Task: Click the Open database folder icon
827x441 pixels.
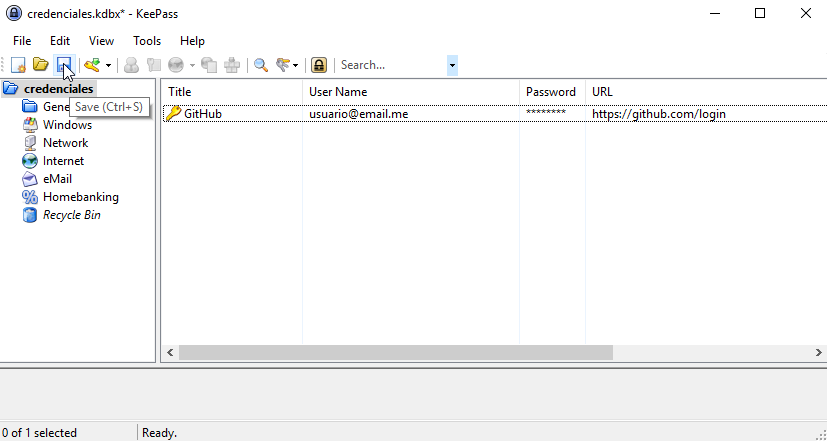Action: click(41, 65)
